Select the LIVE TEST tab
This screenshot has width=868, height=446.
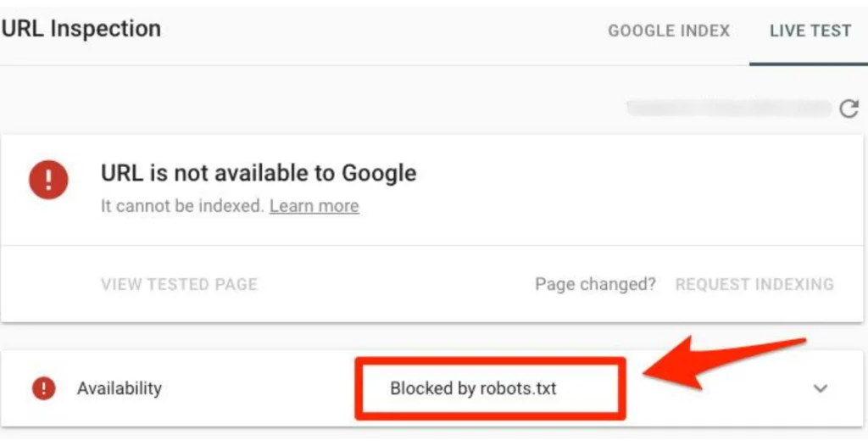810,31
